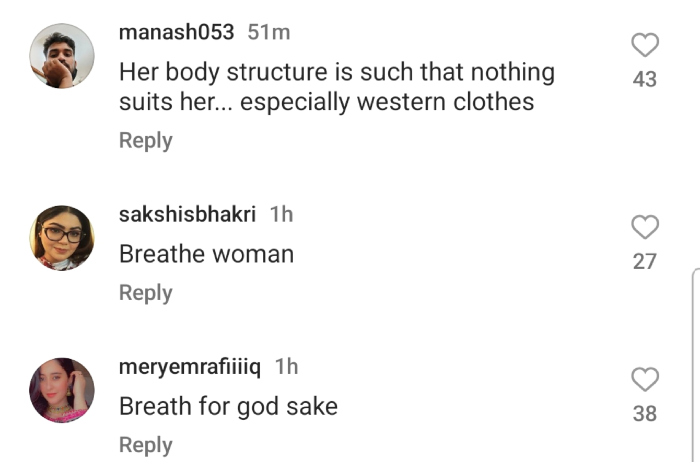Like sakshisbhakri's comment with the heart
The width and height of the screenshot is (700, 474).
(646, 227)
